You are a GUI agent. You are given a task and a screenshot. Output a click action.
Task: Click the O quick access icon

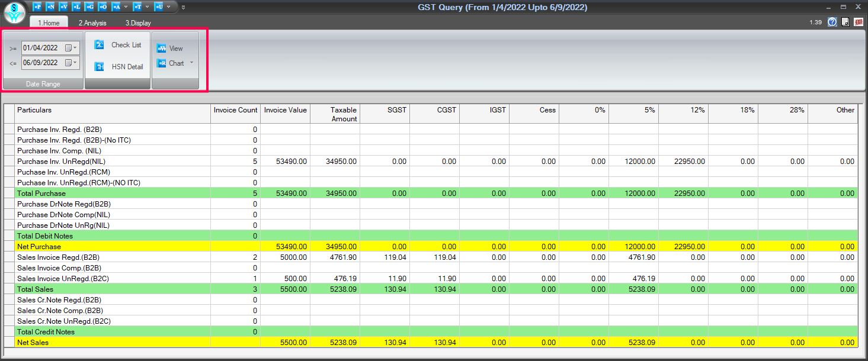click(x=103, y=7)
